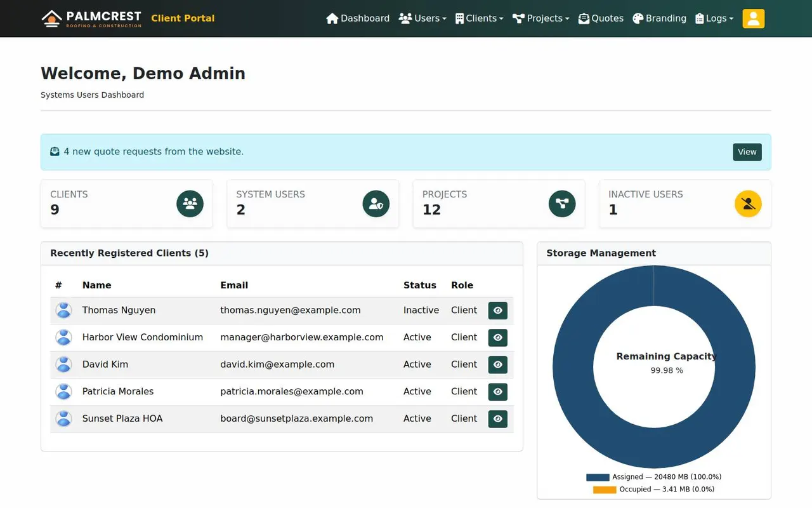The width and height of the screenshot is (812, 508).
Task: Open the Quotes nav item
Action: (601, 18)
